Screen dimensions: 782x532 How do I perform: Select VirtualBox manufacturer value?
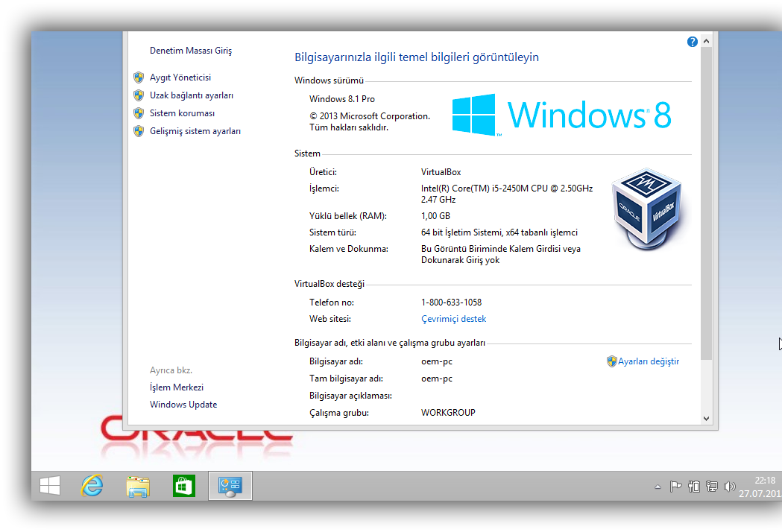(x=441, y=172)
